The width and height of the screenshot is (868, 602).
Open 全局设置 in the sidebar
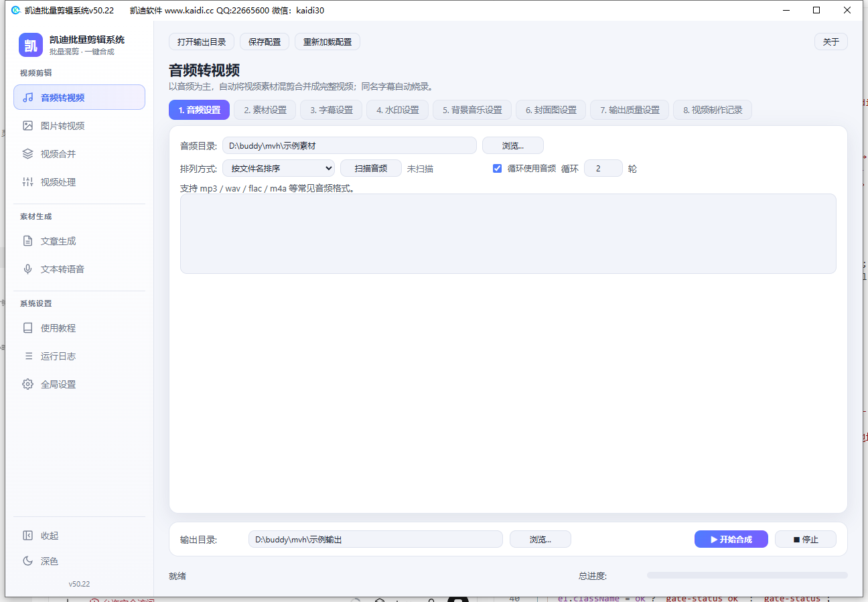coord(79,384)
